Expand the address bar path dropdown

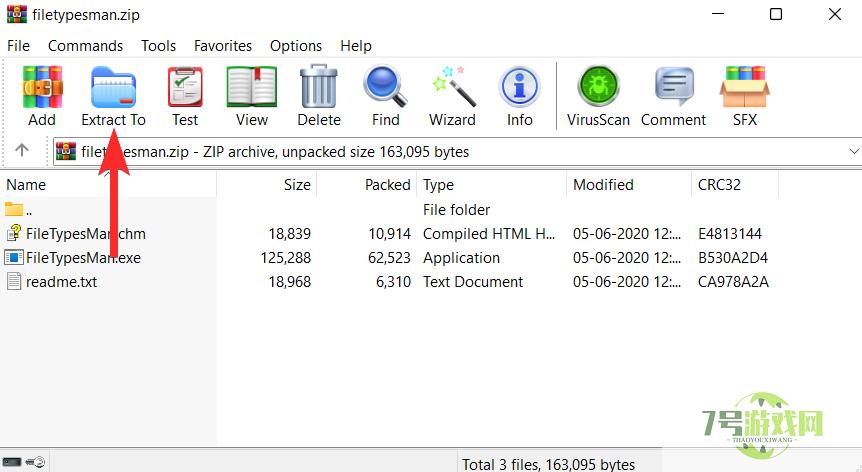click(853, 151)
